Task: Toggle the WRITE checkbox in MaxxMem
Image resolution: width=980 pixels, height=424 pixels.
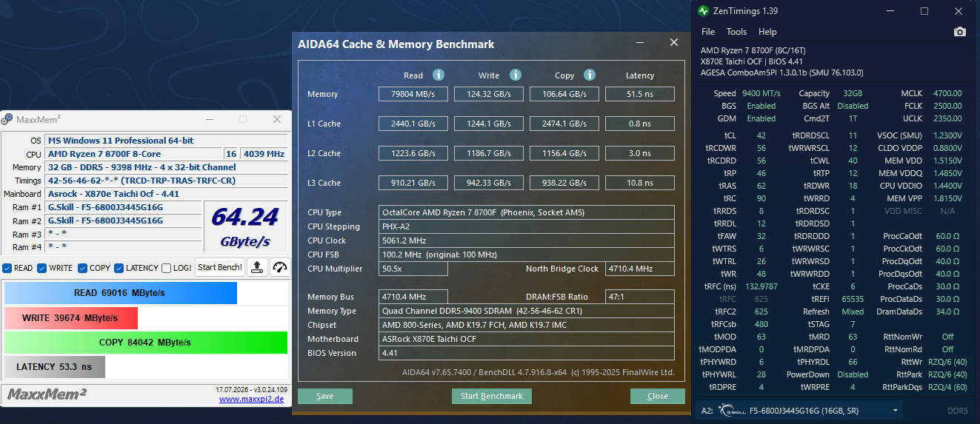Action: click(x=42, y=268)
